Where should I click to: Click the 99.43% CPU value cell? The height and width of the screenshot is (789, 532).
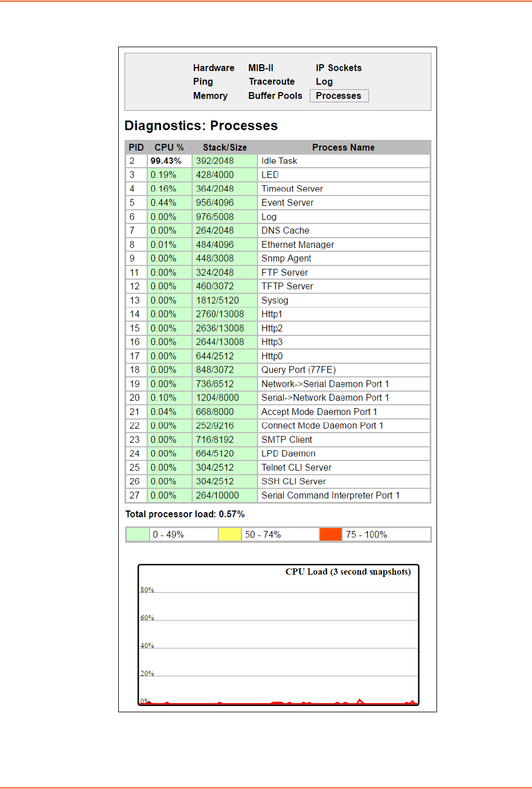tap(166, 161)
